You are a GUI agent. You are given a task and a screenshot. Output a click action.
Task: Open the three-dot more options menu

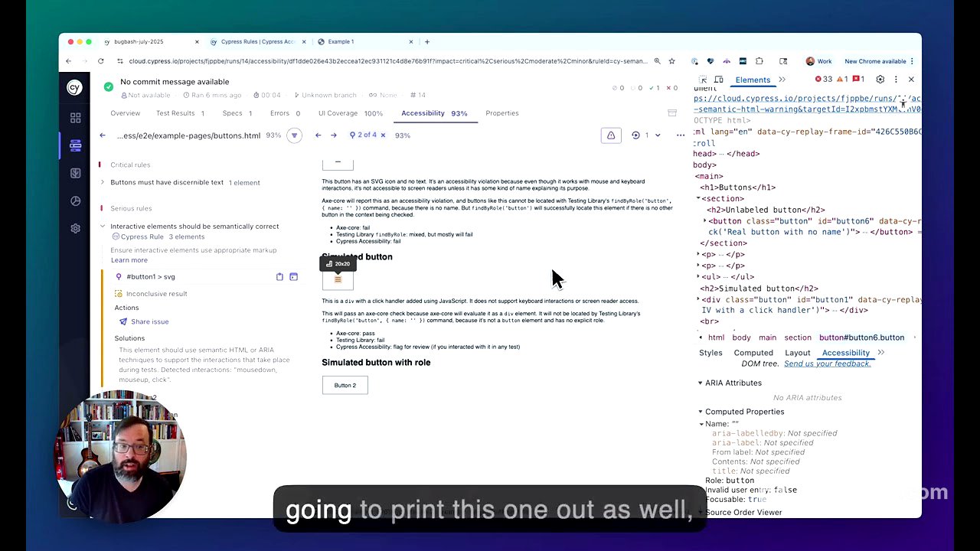(x=680, y=135)
